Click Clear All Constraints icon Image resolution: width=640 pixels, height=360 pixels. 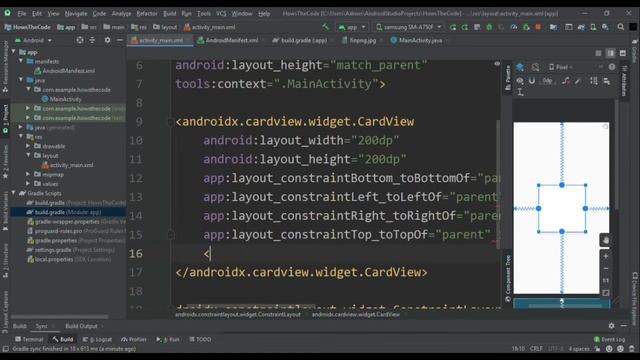pos(566,81)
